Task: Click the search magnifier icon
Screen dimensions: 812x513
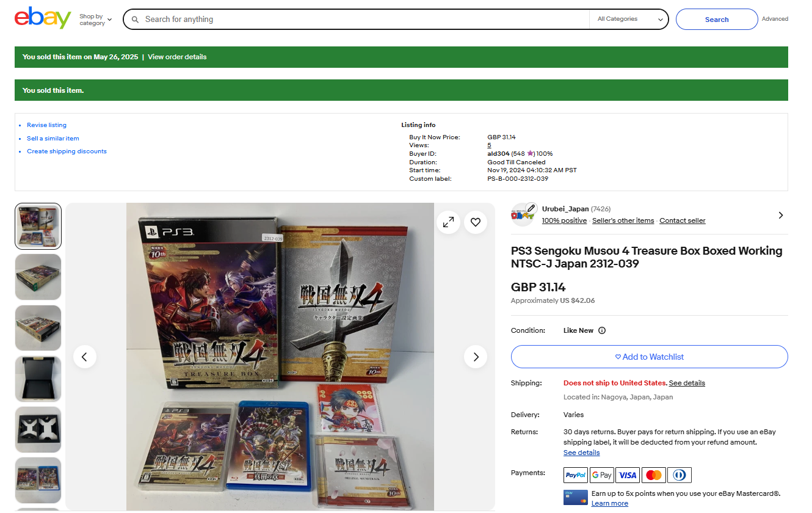Action: pos(136,20)
